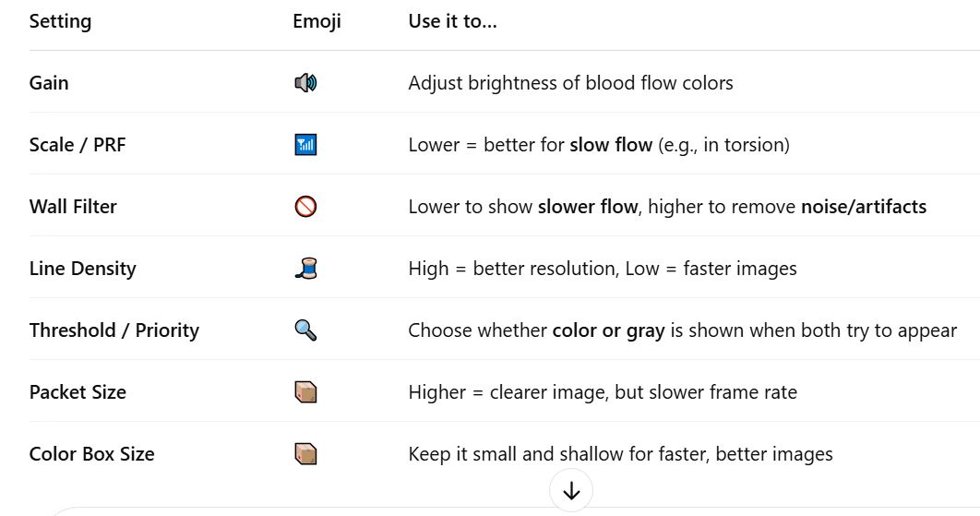Viewport: 980px width, 516px height.
Task: Click the magnifying glass emoji for Threshold
Action: (x=305, y=330)
